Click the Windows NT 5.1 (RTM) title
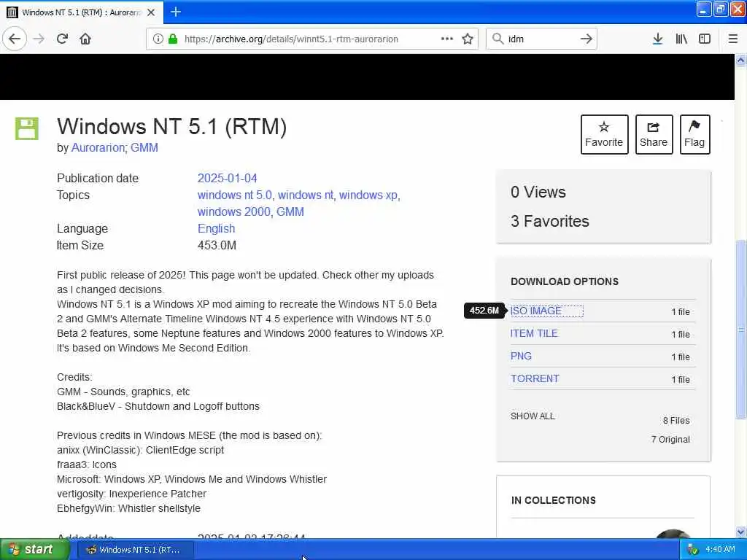The image size is (747, 560). (x=172, y=127)
